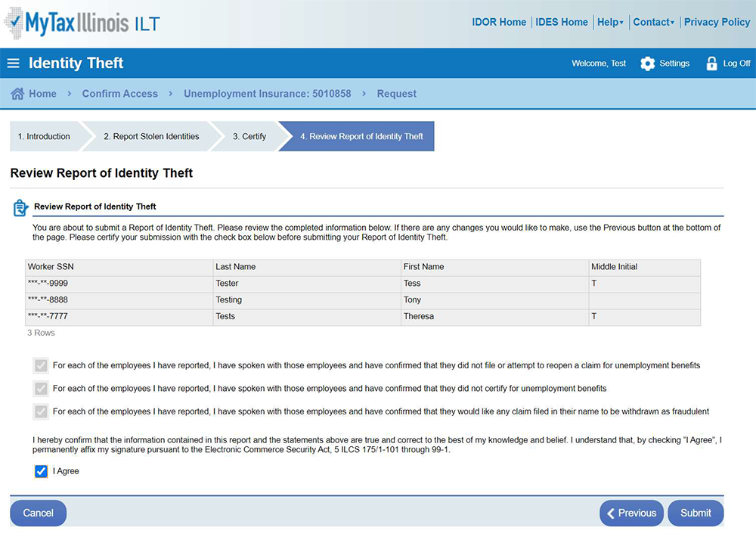756x543 pixels.
Task: Click the Request breadcrumb item
Action: pos(397,94)
